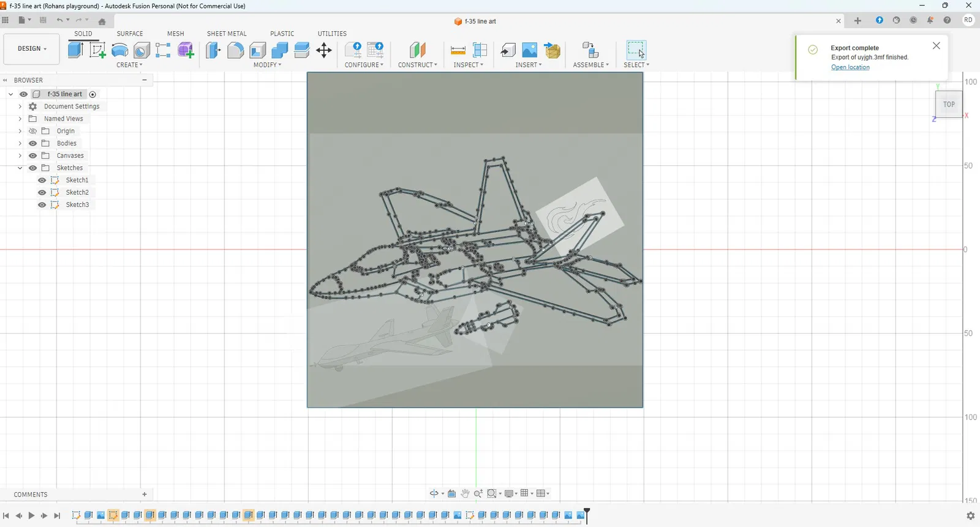Screen dimensions: 980x527
Task: Open the DESIGN workspace dropdown
Action: (32, 49)
